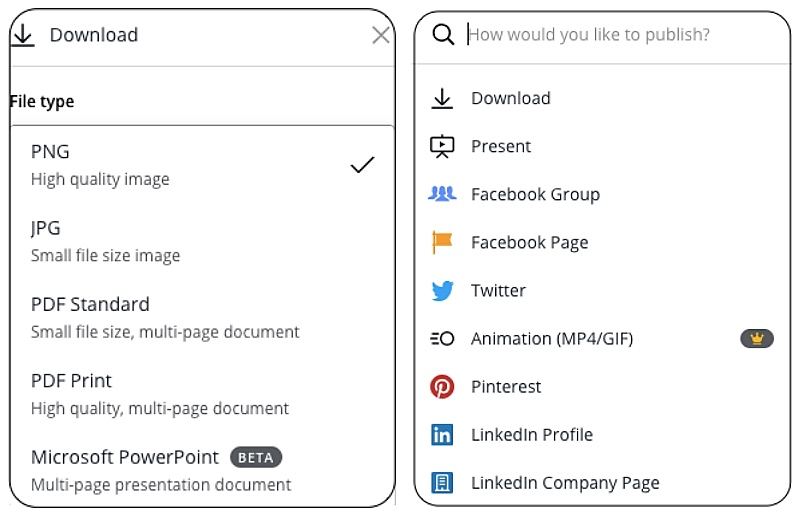Click the BETA badge next to PowerPoint
This screenshot has height=516, width=800.
[x=256, y=457]
